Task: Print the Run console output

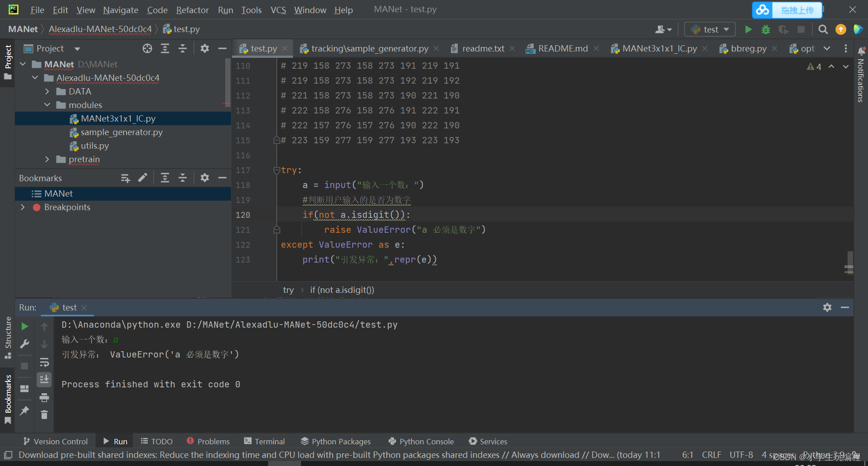Action: (44, 397)
